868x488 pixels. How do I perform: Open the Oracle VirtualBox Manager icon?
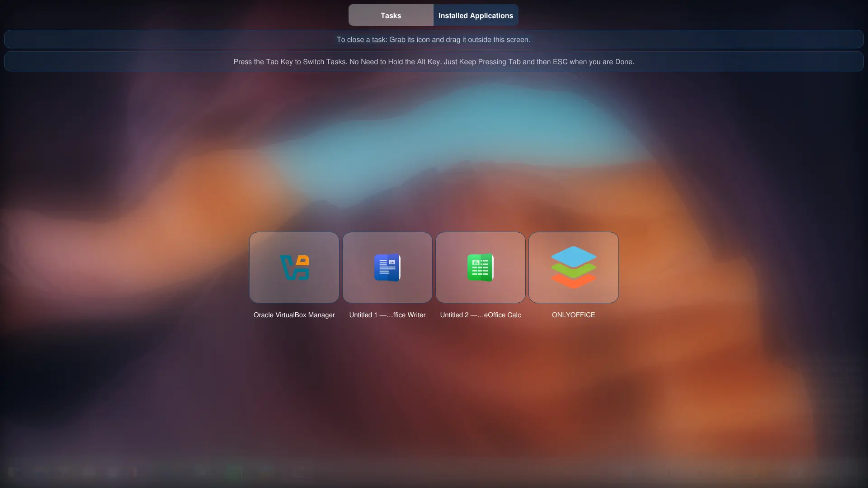coord(294,267)
